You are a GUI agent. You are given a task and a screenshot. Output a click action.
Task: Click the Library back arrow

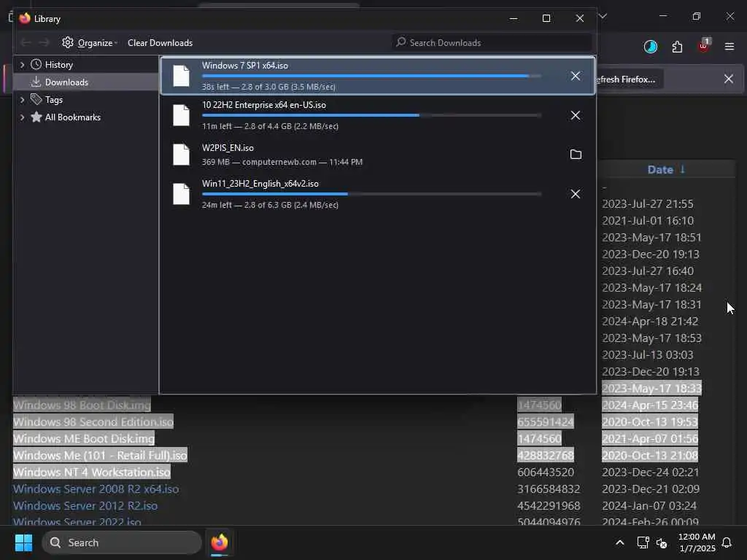26,43
